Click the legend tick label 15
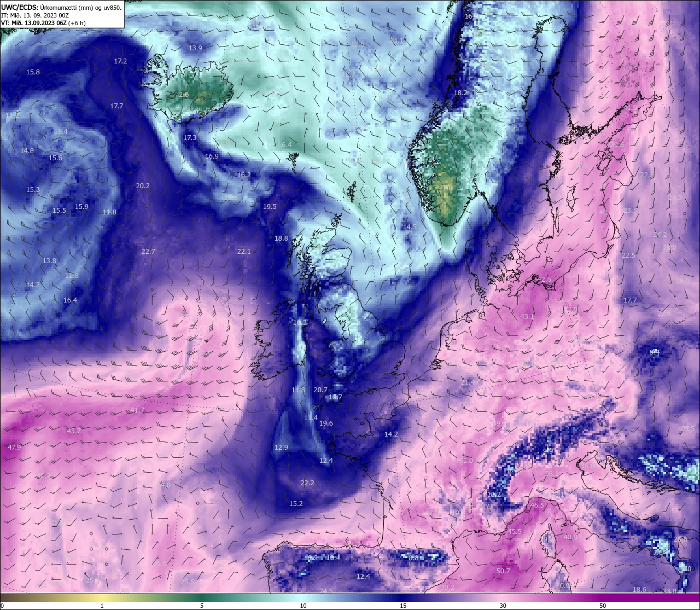The image size is (700, 610). [403, 606]
